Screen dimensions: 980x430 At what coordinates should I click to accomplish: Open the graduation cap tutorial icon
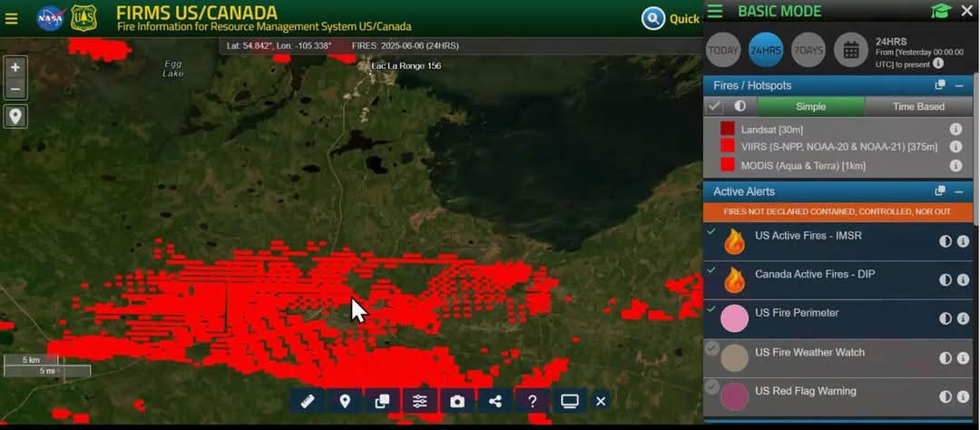point(941,11)
